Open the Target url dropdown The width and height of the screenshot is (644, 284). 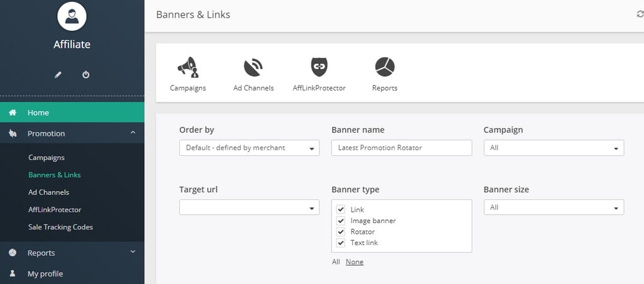[249, 207]
